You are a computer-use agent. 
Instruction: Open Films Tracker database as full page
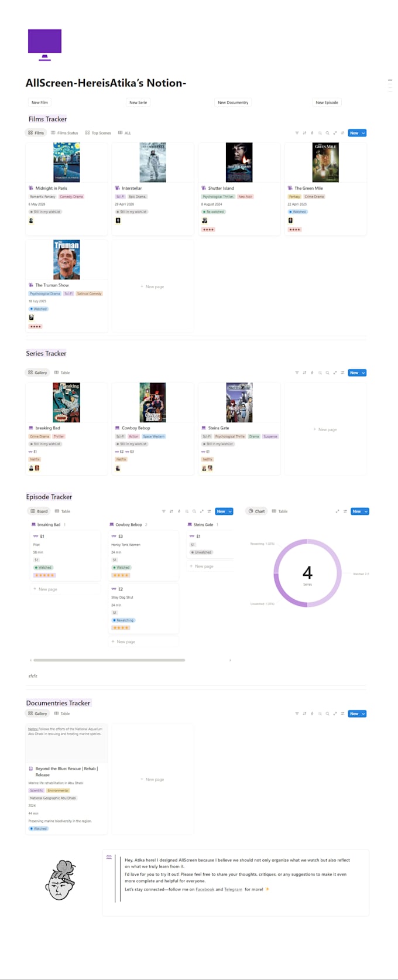click(335, 133)
